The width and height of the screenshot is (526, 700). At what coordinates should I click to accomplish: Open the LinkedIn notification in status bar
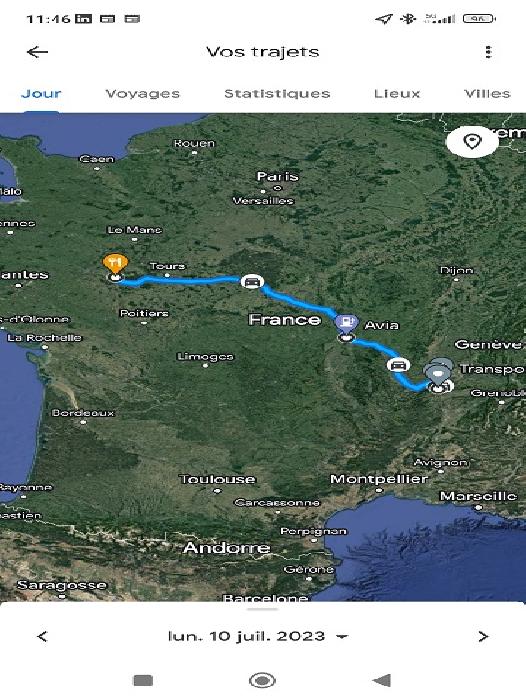click(83, 18)
